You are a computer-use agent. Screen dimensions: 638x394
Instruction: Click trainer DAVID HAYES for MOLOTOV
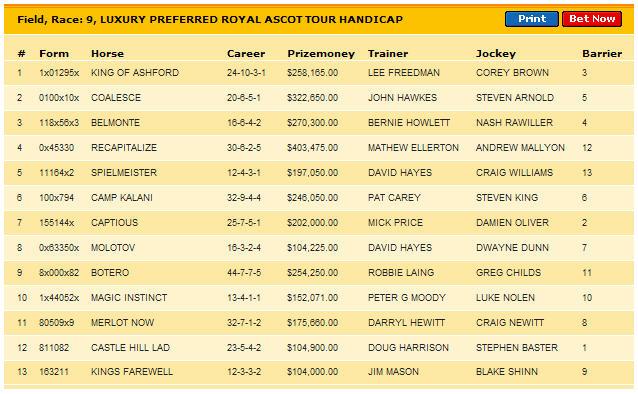click(x=400, y=248)
